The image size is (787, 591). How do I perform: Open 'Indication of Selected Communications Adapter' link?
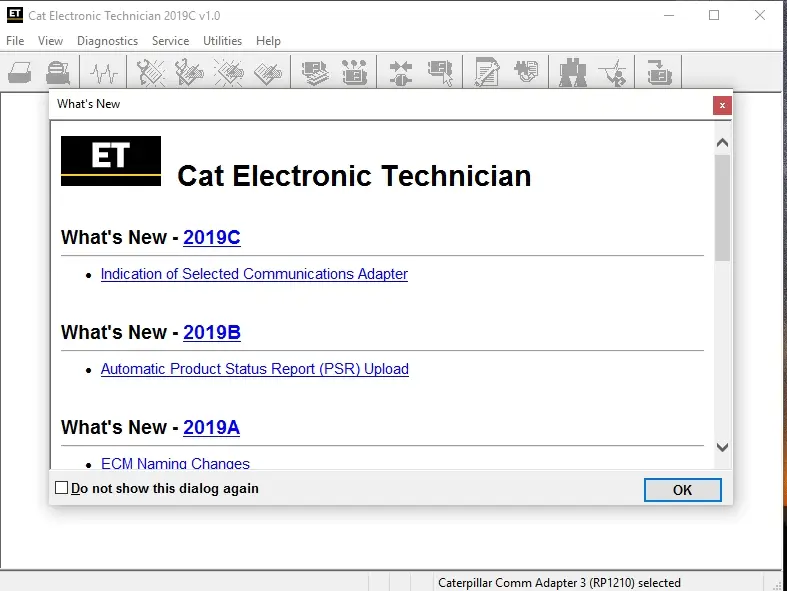[254, 274]
